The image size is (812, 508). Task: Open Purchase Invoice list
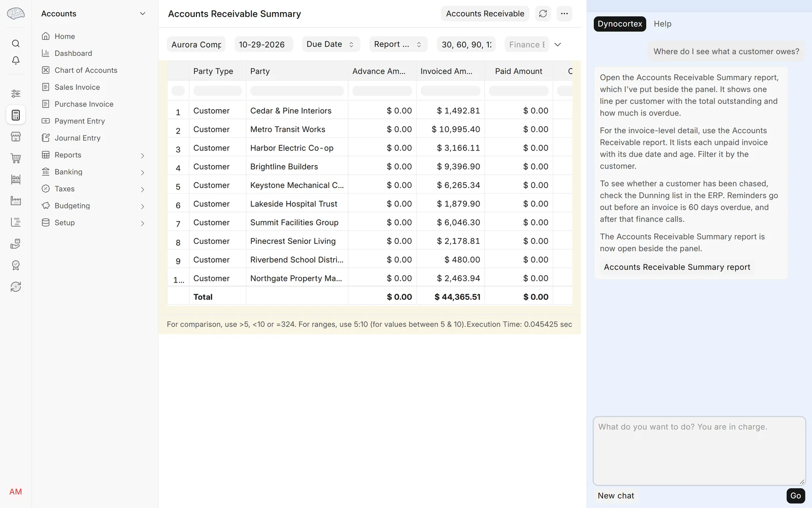(x=84, y=104)
